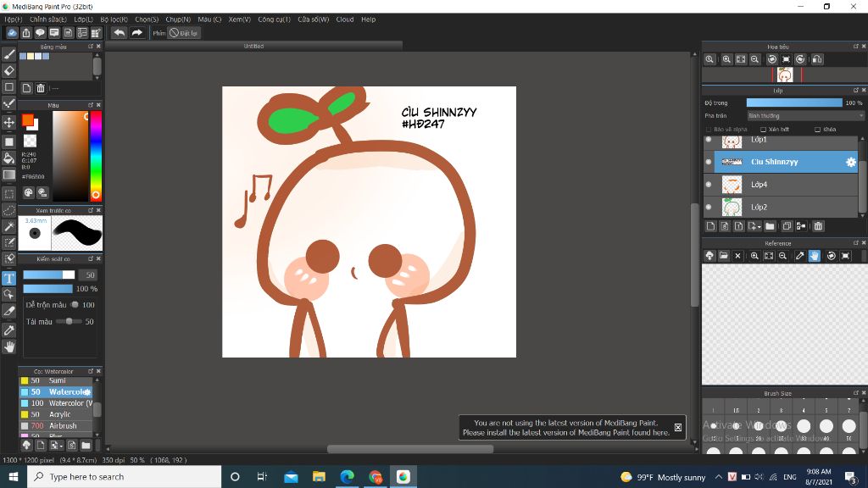Adjust Độ trong layer opacity slider
Screen dimensions: 868x488
[x=794, y=103]
